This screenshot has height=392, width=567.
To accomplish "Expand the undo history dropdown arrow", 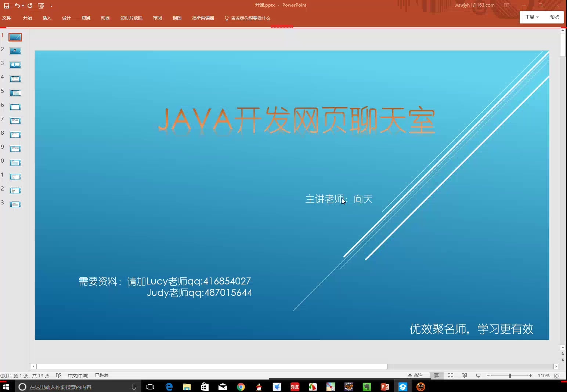I will click(23, 6).
